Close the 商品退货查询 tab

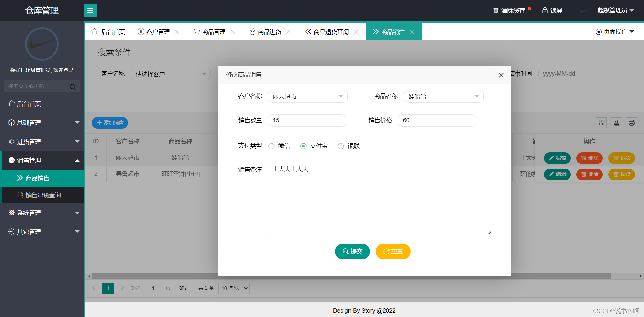click(x=356, y=32)
